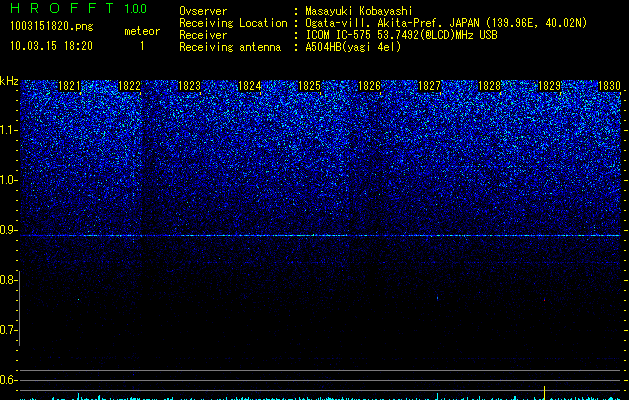Select the file name 1003151820.png
The width and height of the screenshot is (629, 400).
pyautogui.click(x=52, y=27)
